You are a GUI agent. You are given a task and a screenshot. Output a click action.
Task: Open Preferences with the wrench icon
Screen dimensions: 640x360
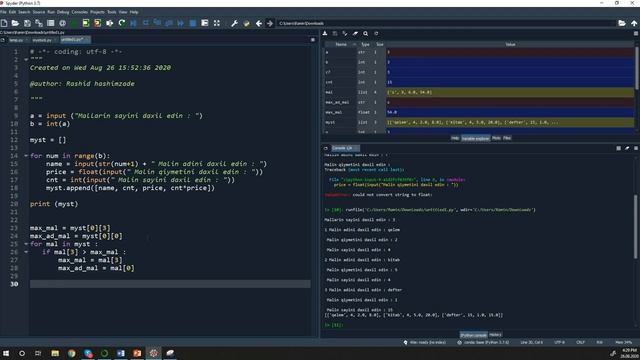point(234,23)
